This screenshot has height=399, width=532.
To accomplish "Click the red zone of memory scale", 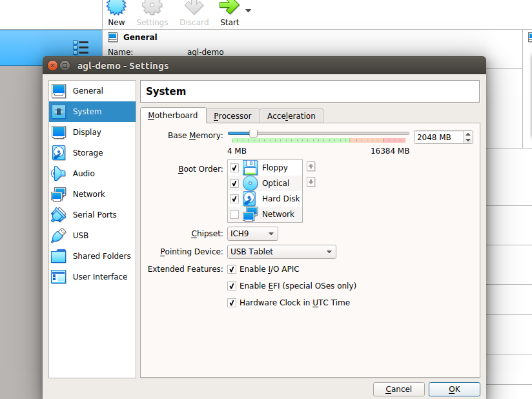I will point(394,140).
